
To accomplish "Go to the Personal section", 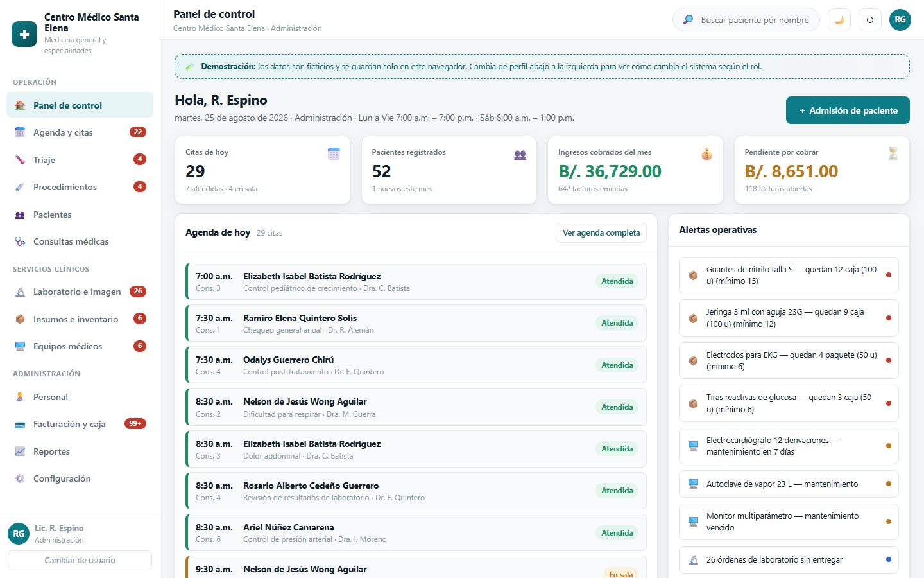I will point(80,397).
